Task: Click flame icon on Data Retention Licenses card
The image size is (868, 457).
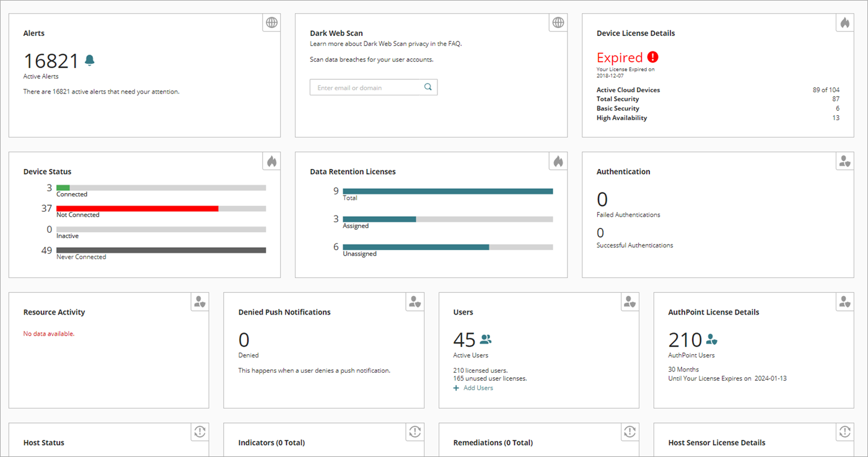Action: [x=558, y=162]
